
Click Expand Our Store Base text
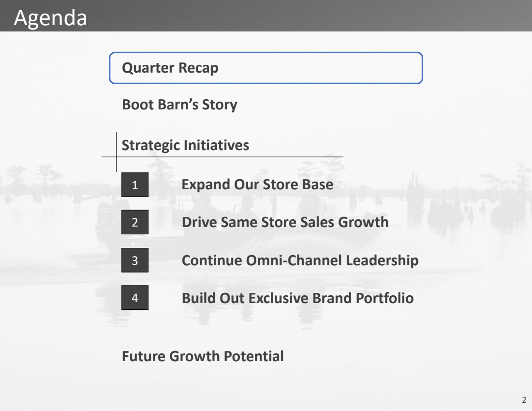point(257,184)
